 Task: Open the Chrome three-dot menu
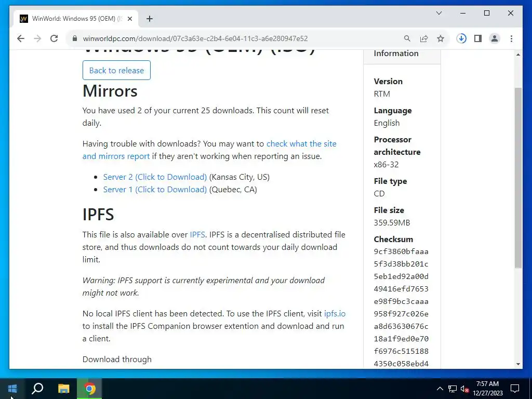pyautogui.click(x=511, y=38)
